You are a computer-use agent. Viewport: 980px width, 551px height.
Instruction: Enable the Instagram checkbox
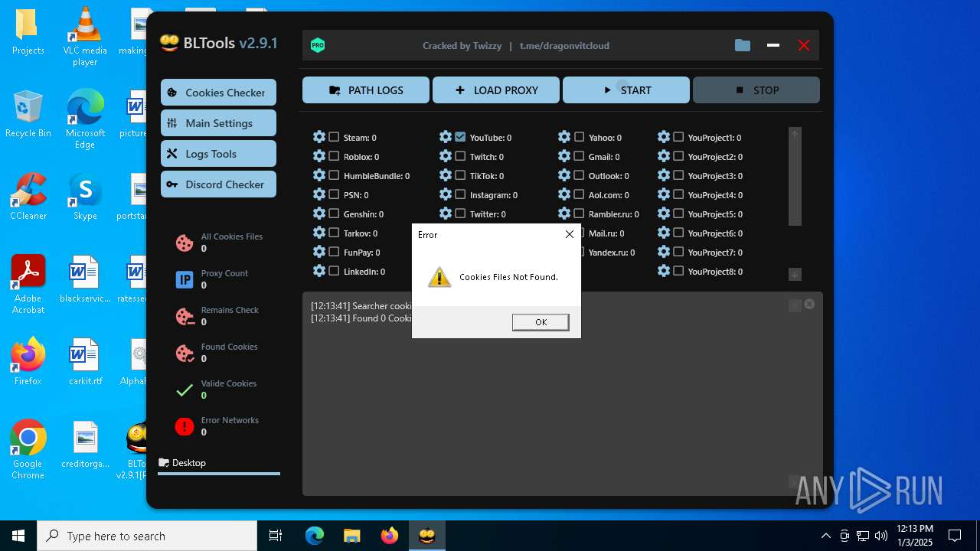pos(460,194)
